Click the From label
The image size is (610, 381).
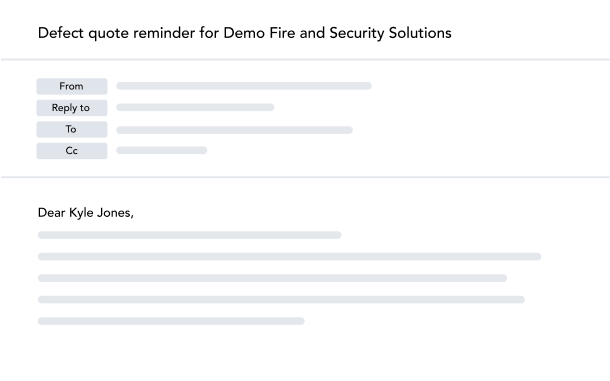72,86
